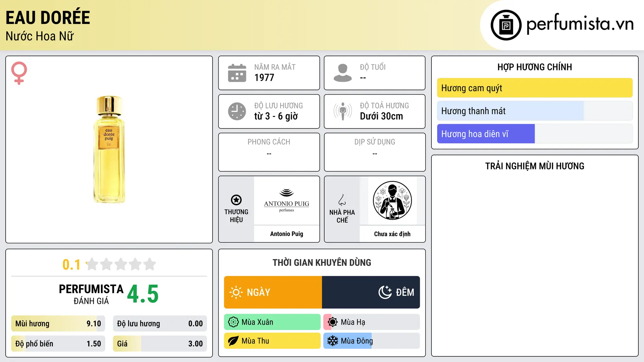644x362 pixels.
Task: Click the Hương thanh mát accord bar
Action: 535,111
